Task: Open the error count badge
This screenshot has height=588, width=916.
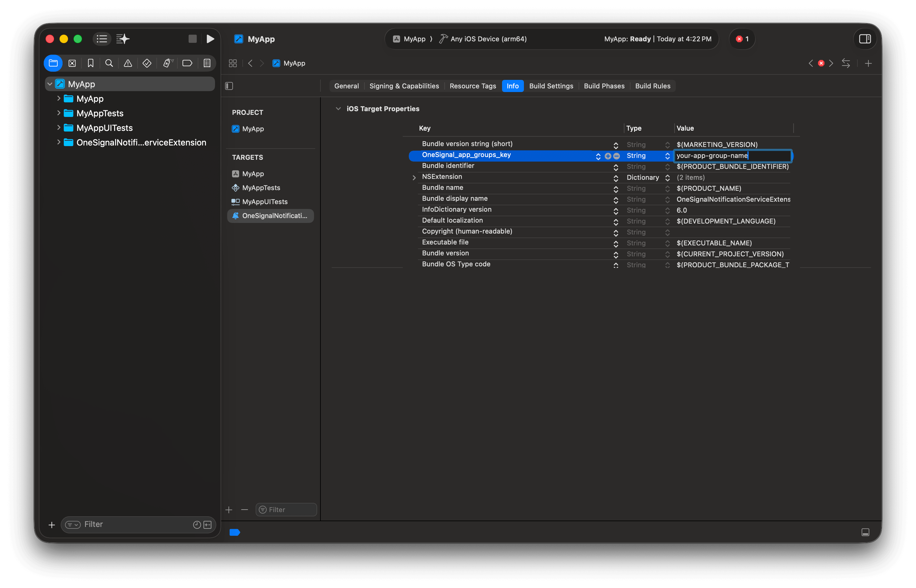Action: coord(742,39)
